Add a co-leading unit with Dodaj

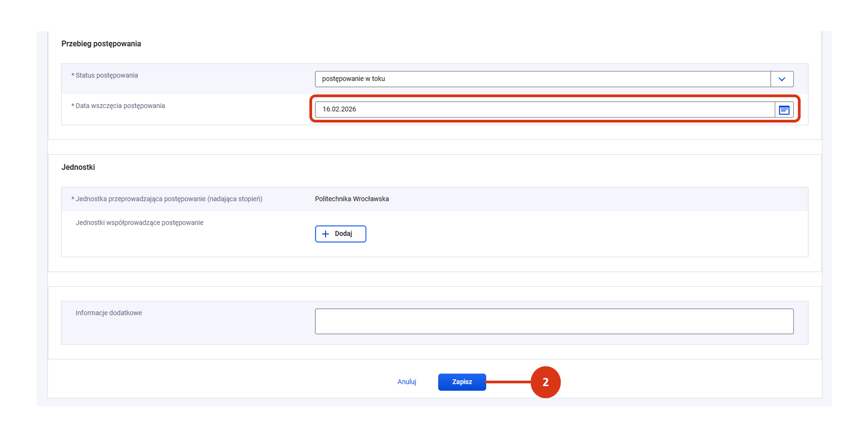[x=341, y=234]
